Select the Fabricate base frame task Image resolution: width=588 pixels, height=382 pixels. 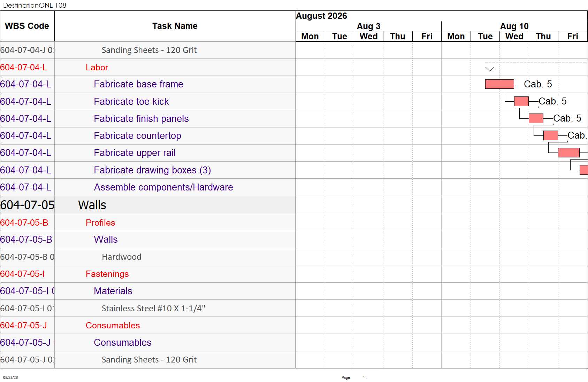(x=148, y=84)
